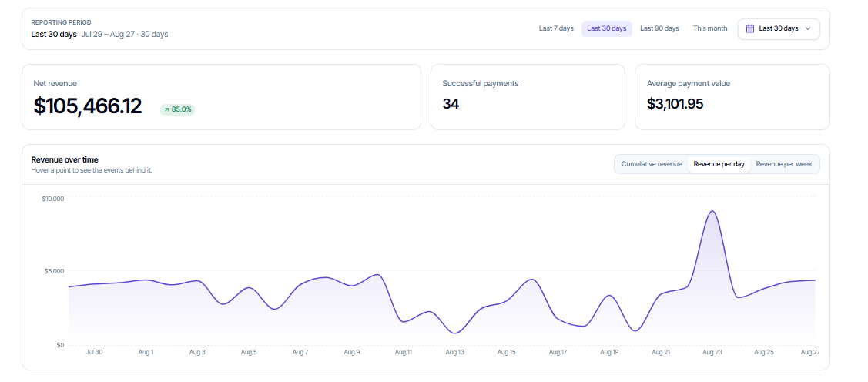Click the 85.0% growth badge
The image size is (868, 382).
(x=177, y=109)
